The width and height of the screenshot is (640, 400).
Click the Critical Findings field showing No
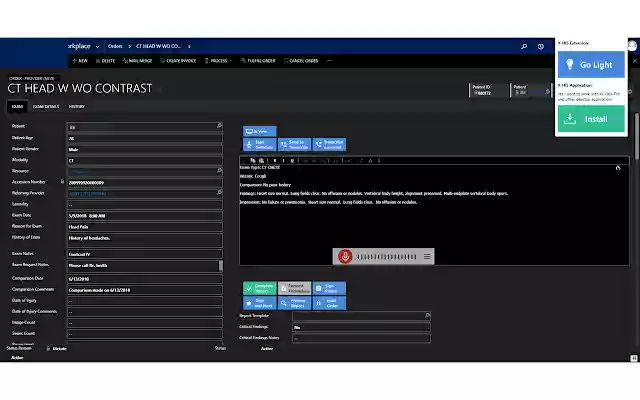click(x=361, y=327)
